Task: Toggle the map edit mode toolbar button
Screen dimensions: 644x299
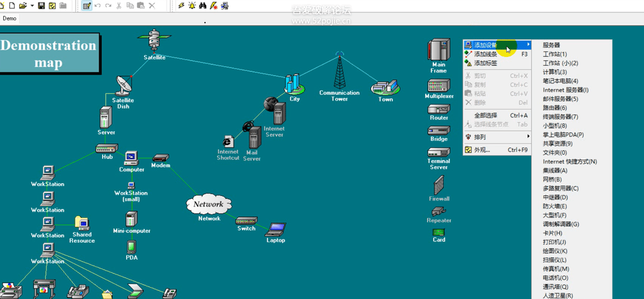Action: (x=87, y=6)
